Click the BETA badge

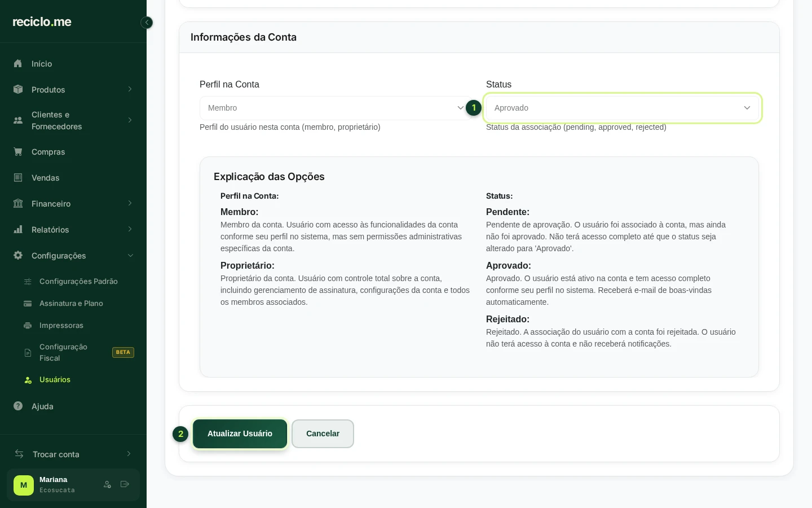point(123,353)
